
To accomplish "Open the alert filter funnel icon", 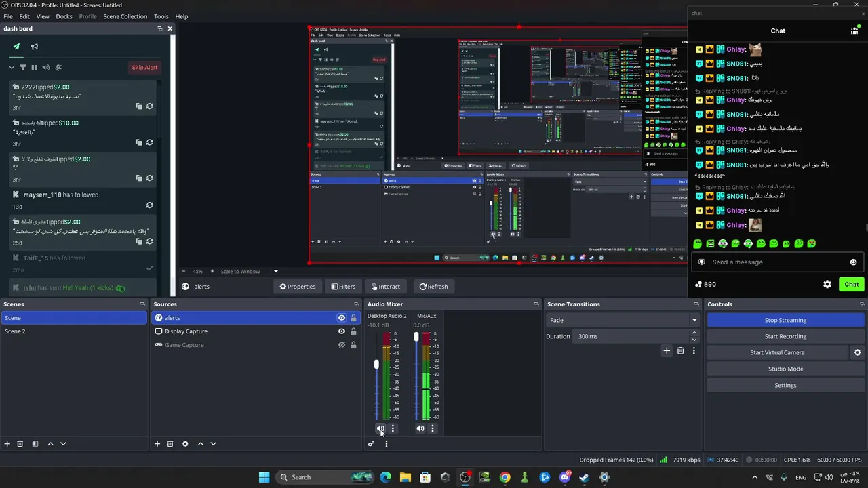I will [22, 68].
